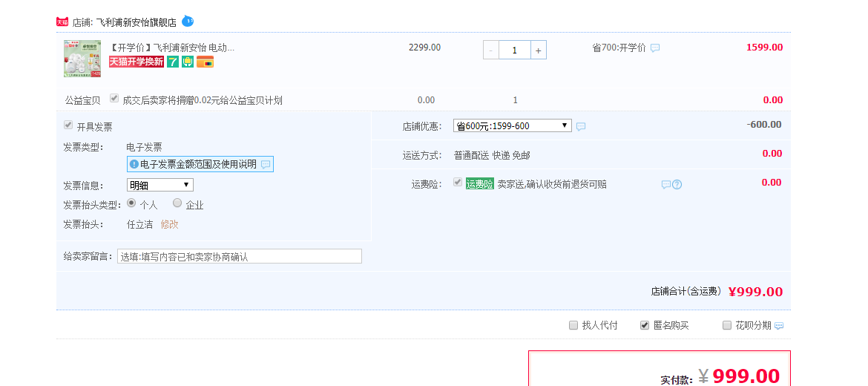The height and width of the screenshot is (386, 868).
Task: Click 成交后卖家将捐赠0.02元 donation text
Action: tap(203, 100)
